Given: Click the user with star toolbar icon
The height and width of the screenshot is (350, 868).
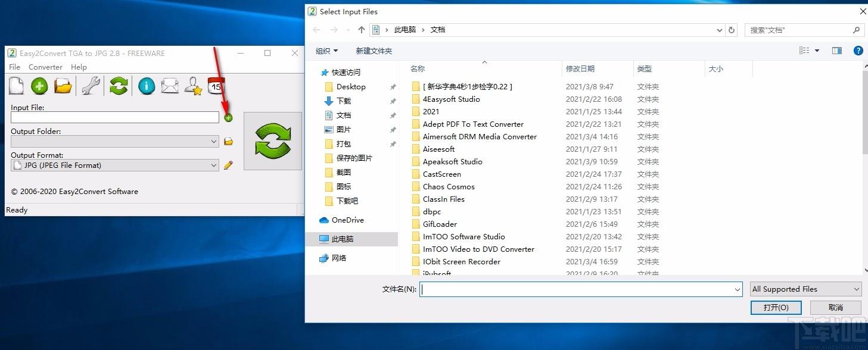Looking at the screenshot, I should point(193,86).
